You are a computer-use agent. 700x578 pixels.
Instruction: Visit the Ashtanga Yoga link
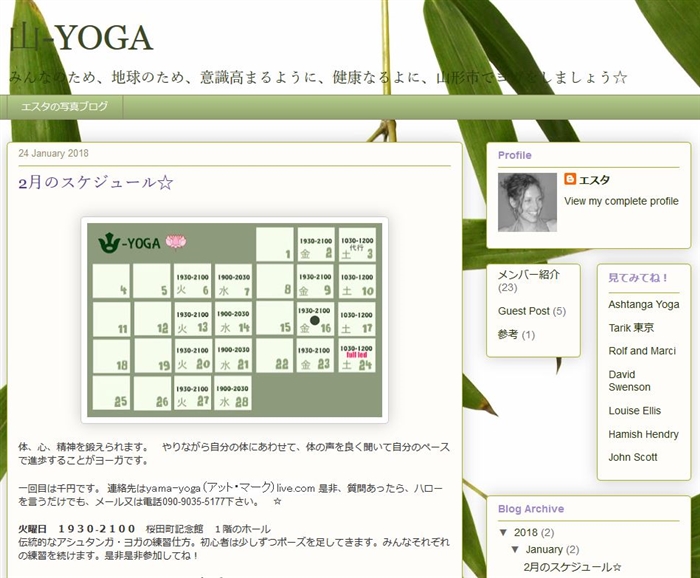(x=644, y=304)
